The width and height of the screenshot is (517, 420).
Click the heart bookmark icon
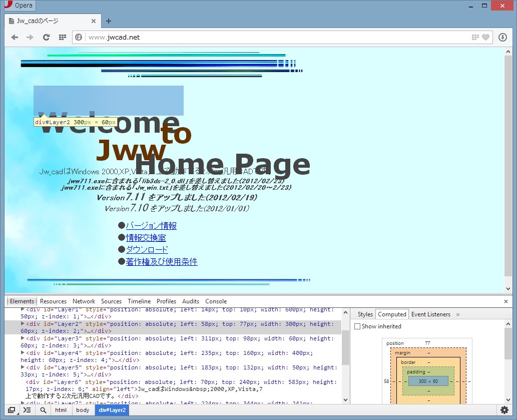point(485,37)
